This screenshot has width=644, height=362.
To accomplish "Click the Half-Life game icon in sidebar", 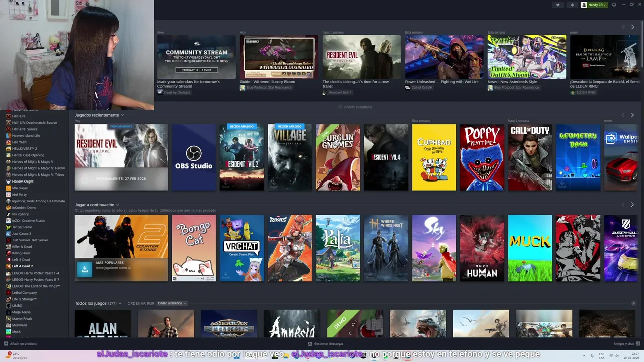I will (x=8, y=116).
